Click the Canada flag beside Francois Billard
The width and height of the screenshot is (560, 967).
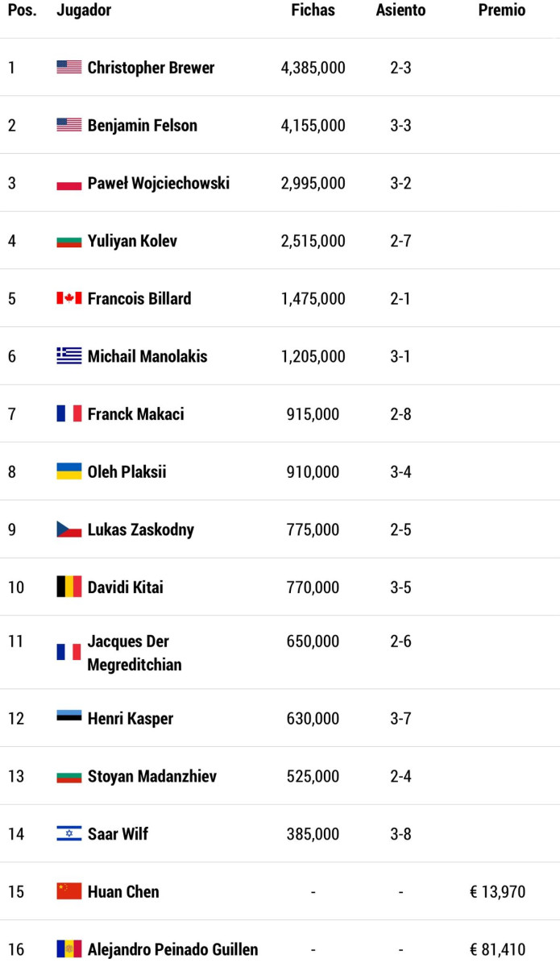pos(68,298)
